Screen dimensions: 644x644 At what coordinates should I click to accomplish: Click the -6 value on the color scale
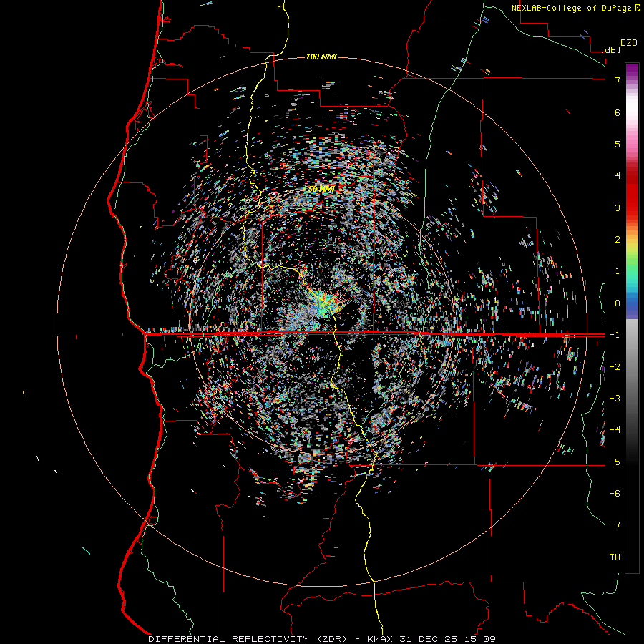[x=615, y=494]
